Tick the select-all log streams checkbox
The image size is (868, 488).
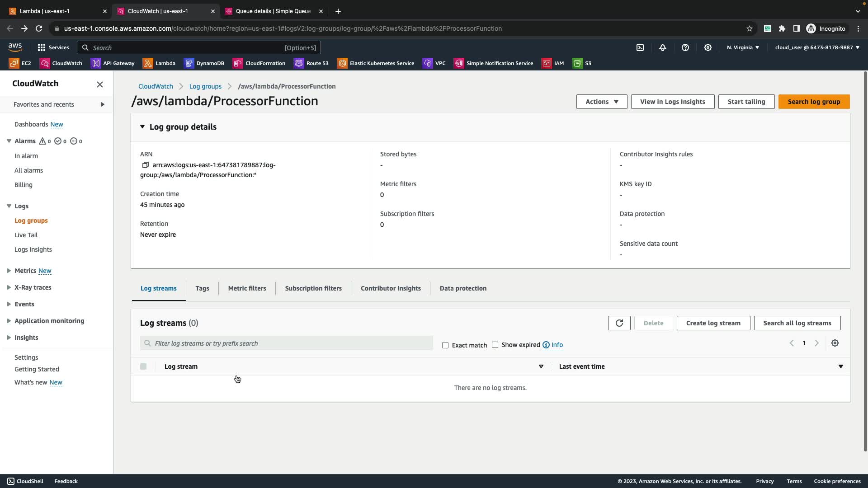[x=143, y=366]
